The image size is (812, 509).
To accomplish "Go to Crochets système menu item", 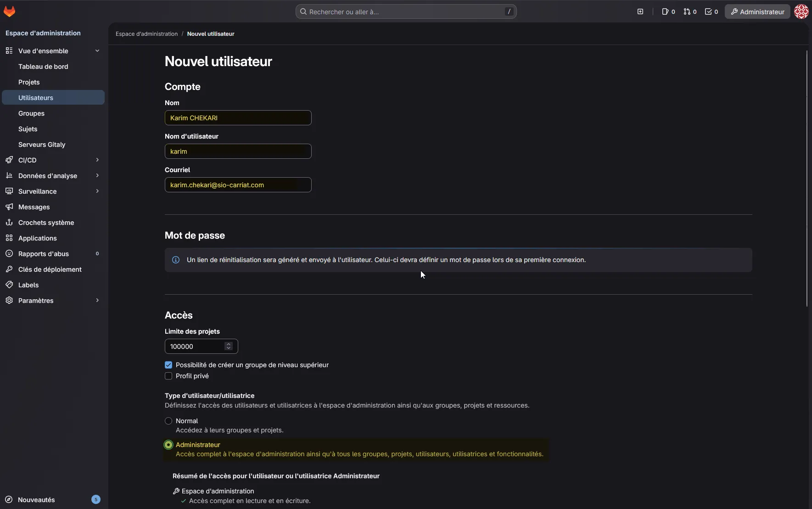I will 46,223.
